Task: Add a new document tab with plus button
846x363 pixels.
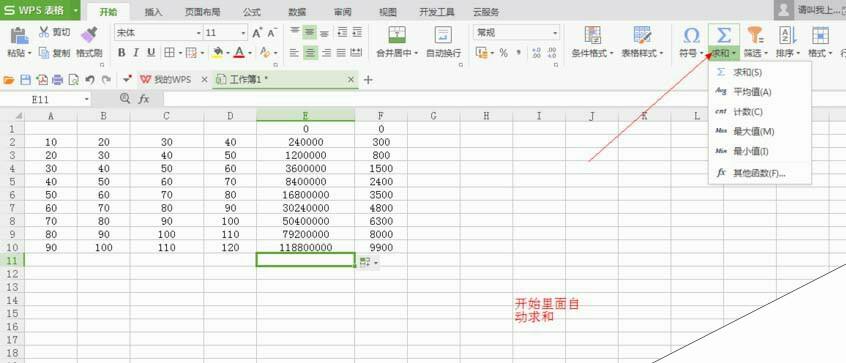Action: (x=368, y=80)
